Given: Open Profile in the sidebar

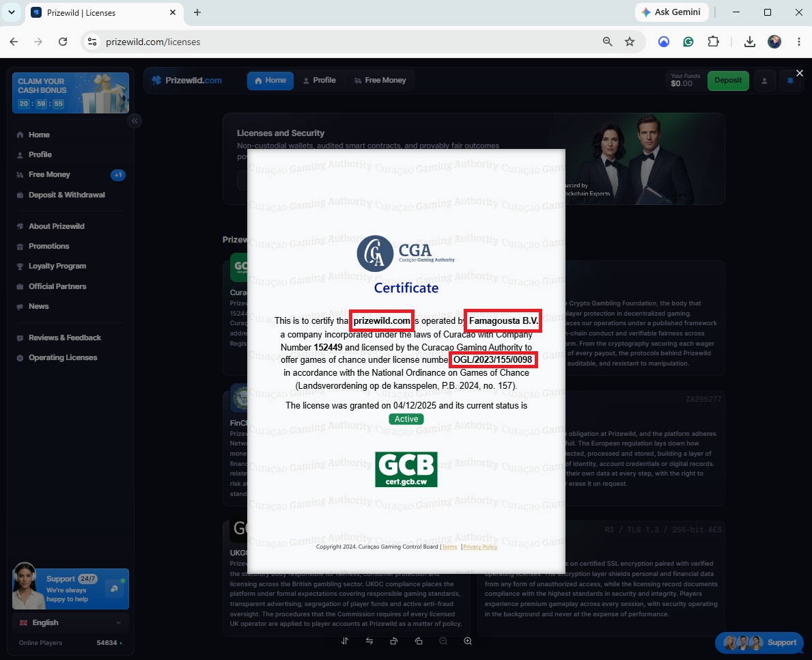Looking at the screenshot, I should (40, 154).
